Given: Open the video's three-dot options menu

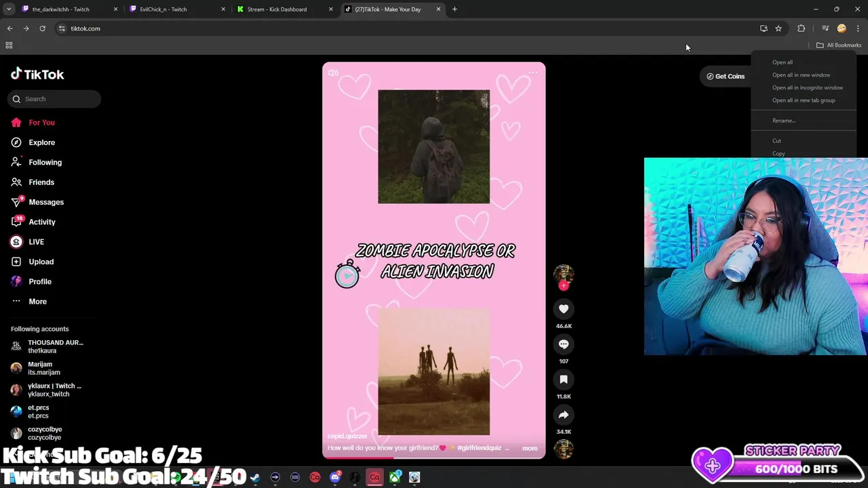Looking at the screenshot, I should click(x=533, y=73).
